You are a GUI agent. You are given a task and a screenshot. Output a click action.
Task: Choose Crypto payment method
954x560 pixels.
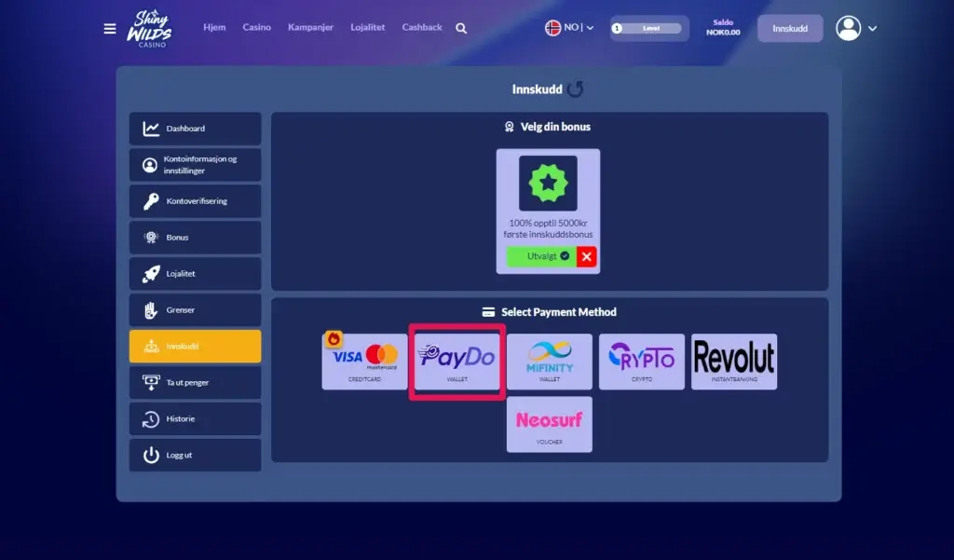tap(642, 362)
